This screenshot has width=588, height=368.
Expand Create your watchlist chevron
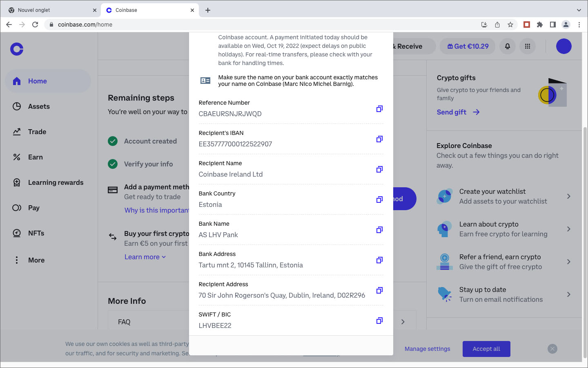pyautogui.click(x=568, y=196)
